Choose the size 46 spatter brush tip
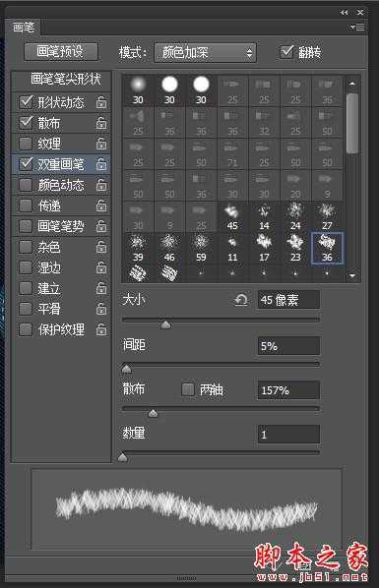The height and width of the screenshot is (588, 379). pyautogui.click(x=169, y=248)
